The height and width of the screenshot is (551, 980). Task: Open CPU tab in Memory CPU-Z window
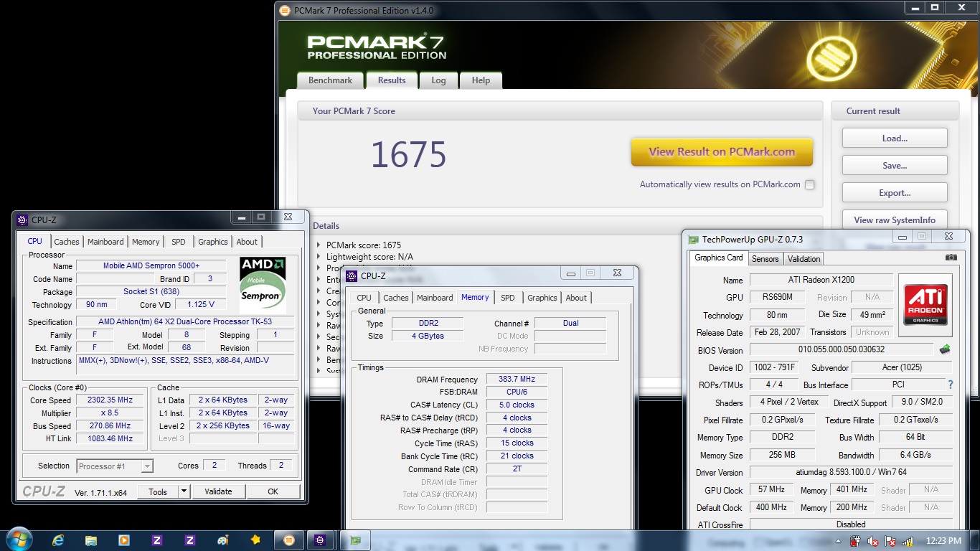(x=364, y=298)
